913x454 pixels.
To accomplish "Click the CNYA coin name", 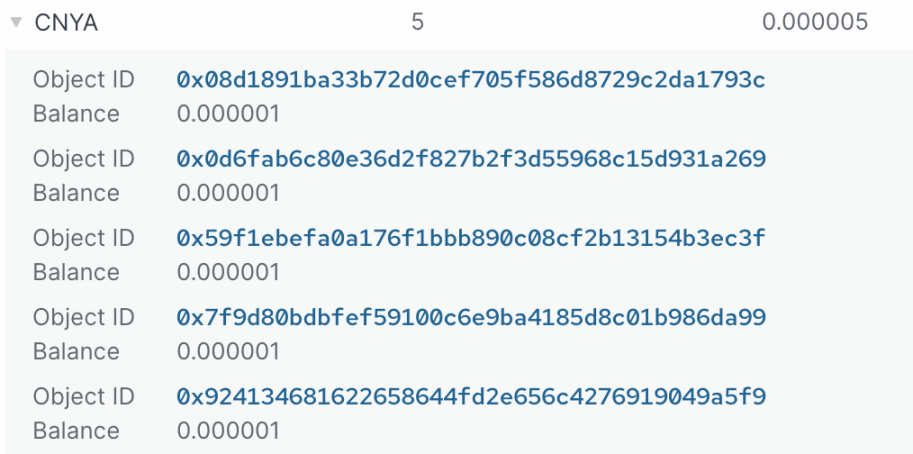I will tap(66, 22).
